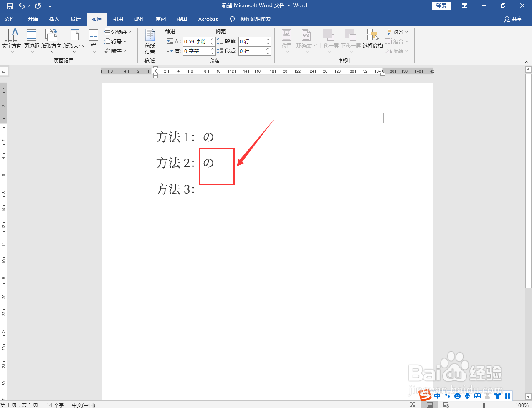Place cursor after 方法 3: text
Screen dimensions: 532x408
point(196,189)
